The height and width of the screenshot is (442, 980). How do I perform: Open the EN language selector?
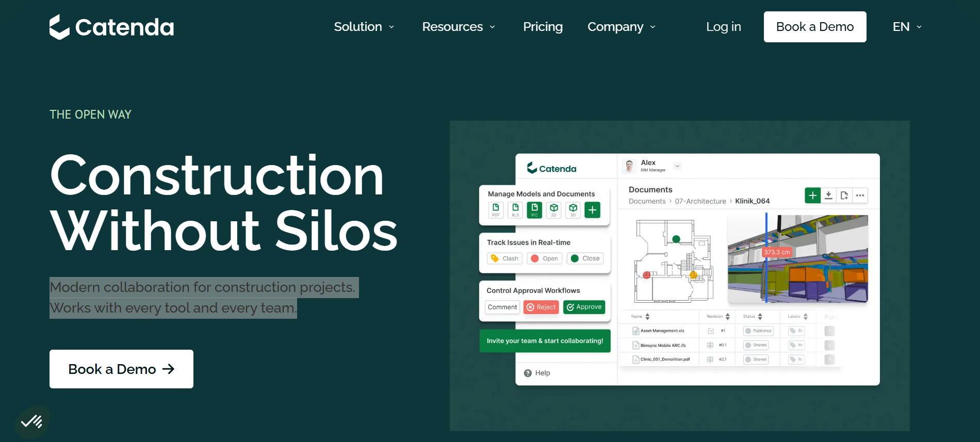pos(907,27)
